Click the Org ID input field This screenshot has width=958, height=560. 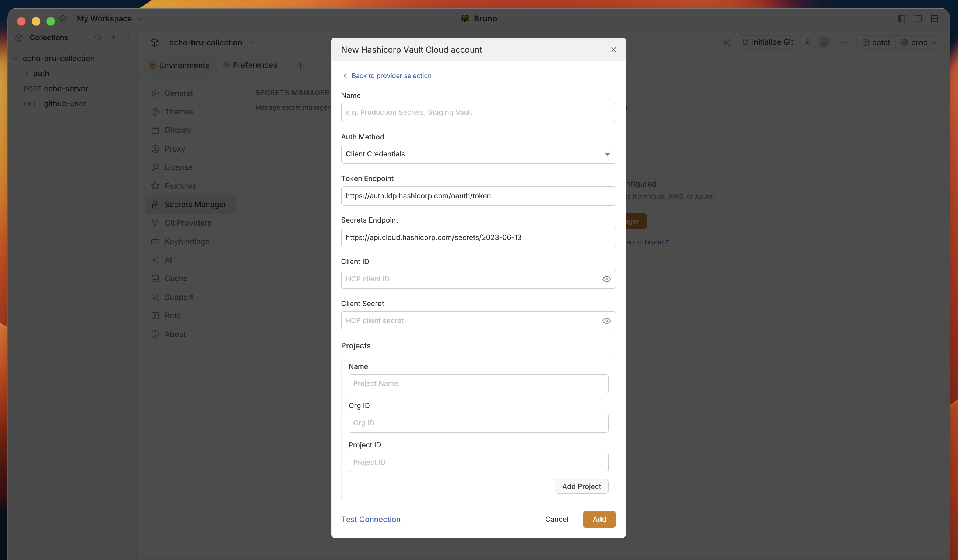pyautogui.click(x=478, y=423)
